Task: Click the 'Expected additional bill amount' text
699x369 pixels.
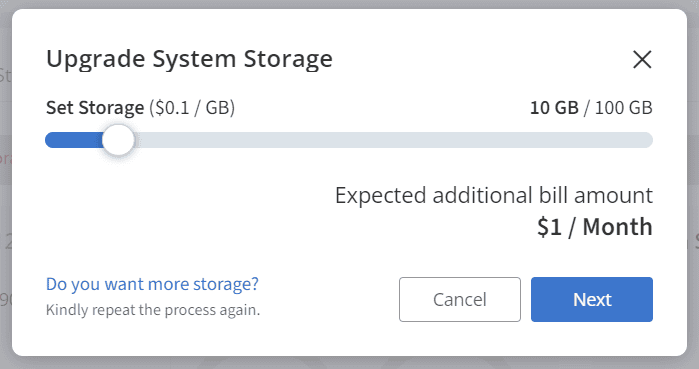Action: (x=494, y=195)
